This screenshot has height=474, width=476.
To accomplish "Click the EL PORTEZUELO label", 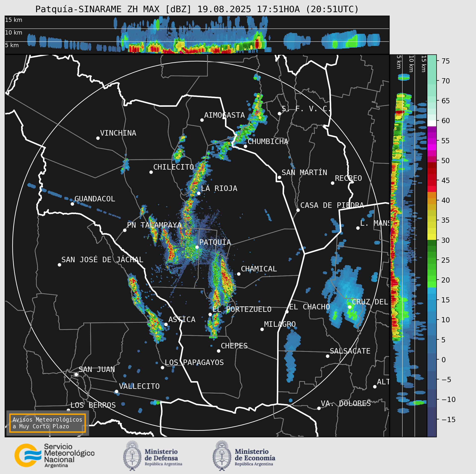I will pyautogui.click(x=242, y=309).
